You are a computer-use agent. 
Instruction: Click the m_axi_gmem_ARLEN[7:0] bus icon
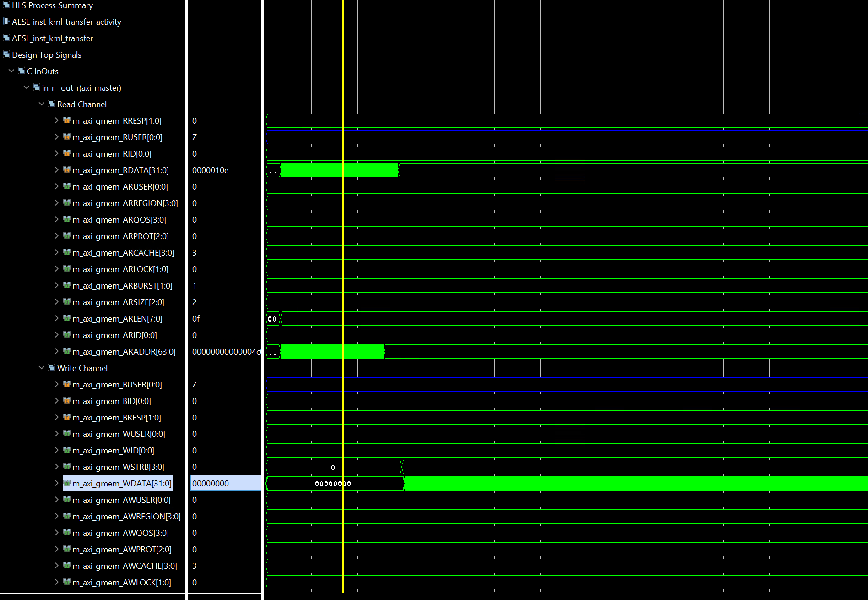(67, 318)
